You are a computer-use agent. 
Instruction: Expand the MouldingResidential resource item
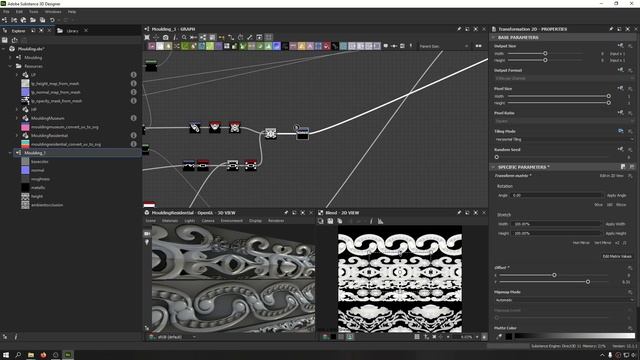[17, 136]
